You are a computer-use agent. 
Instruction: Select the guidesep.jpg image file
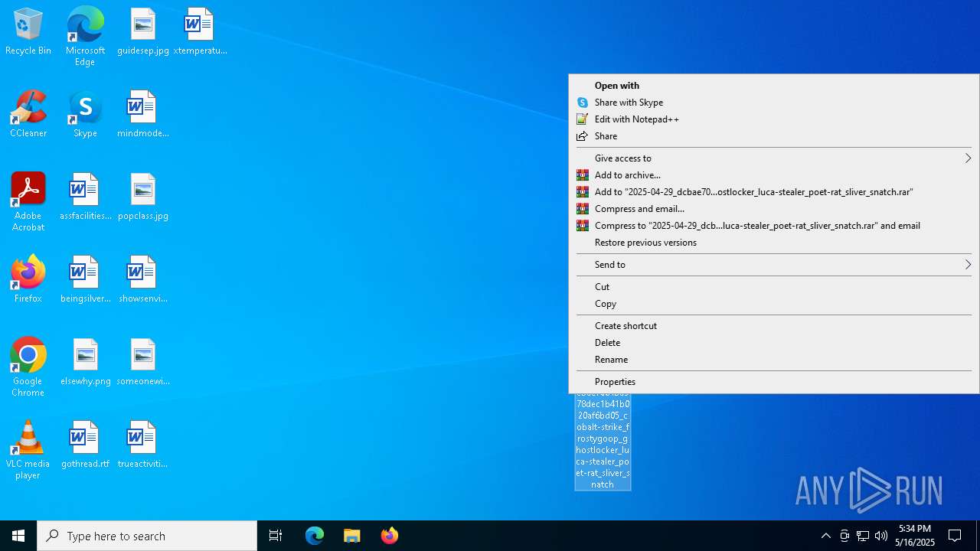pyautogui.click(x=142, y=32)
